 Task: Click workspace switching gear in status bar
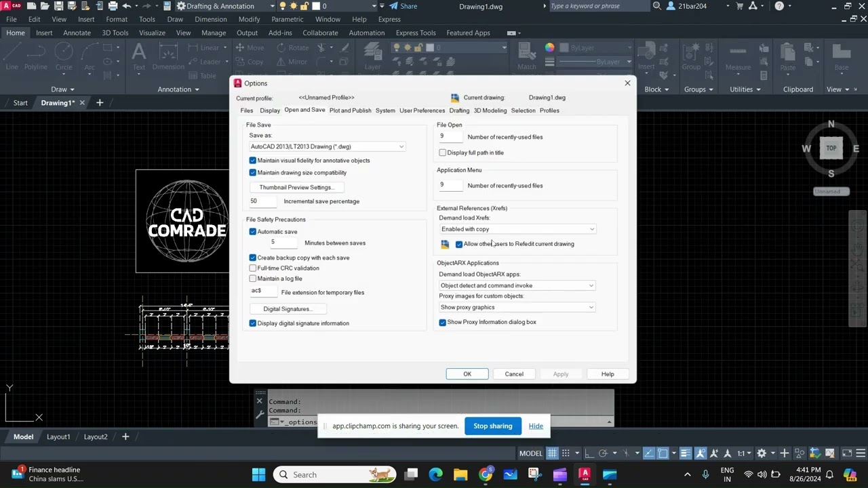point(762,453)
